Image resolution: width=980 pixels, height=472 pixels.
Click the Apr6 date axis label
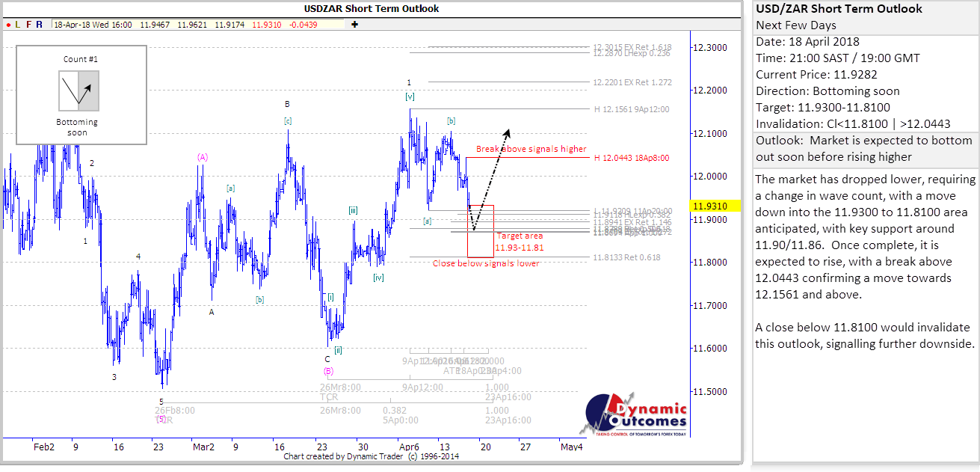pyautogui.click(x=408, y=447)
